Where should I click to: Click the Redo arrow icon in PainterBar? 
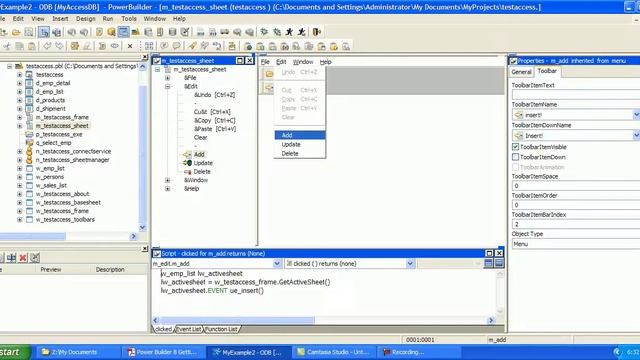point(60,46)
